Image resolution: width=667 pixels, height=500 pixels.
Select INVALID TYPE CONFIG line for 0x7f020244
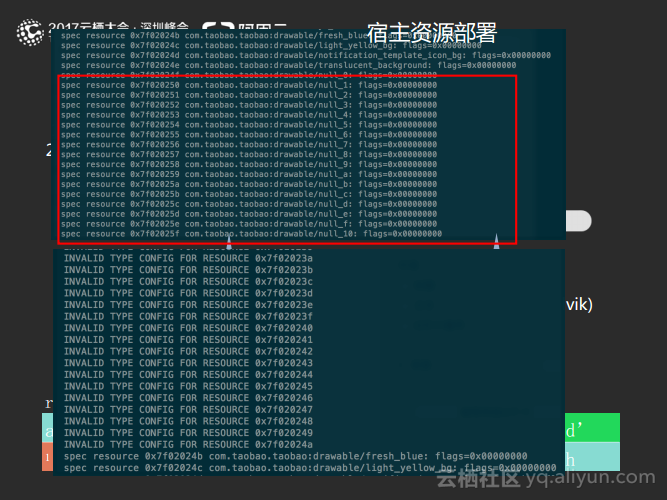point(188,374)
